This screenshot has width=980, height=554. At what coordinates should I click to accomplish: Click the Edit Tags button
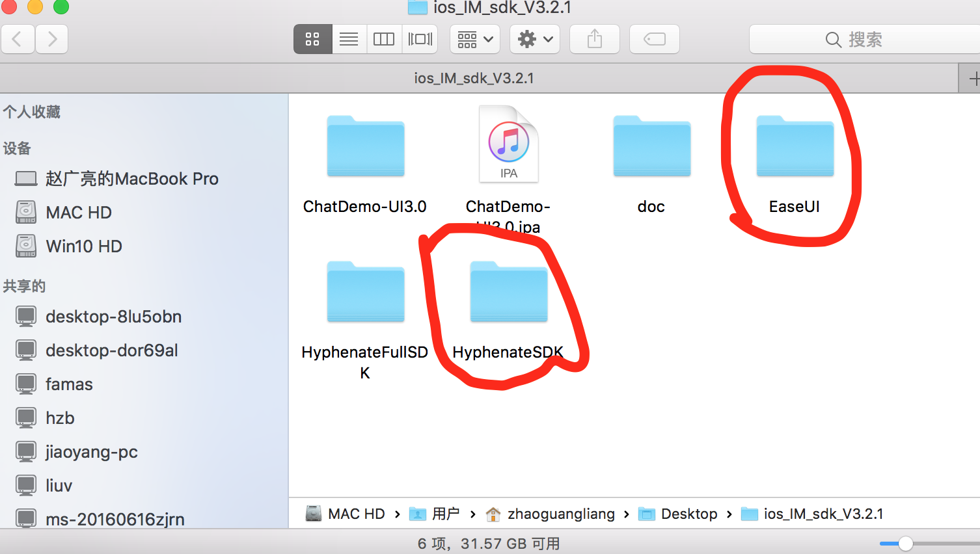(x=654, y=40)
